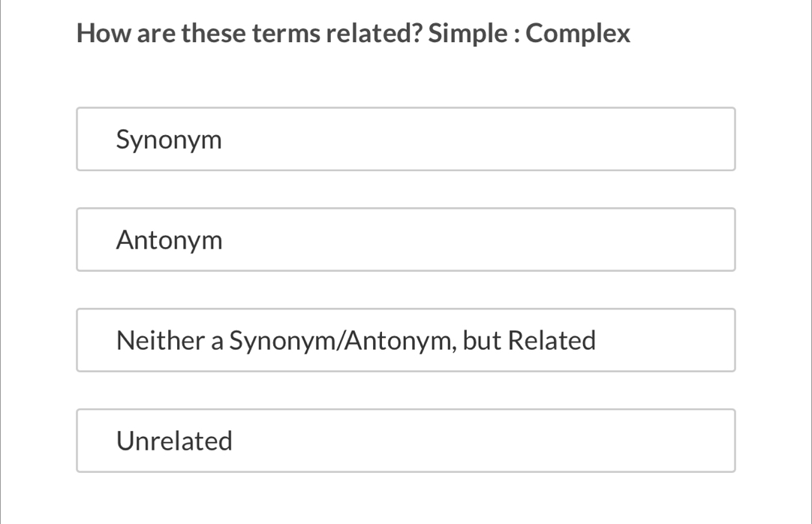
Task: Click the second answer box
Action: click(405, 240)
